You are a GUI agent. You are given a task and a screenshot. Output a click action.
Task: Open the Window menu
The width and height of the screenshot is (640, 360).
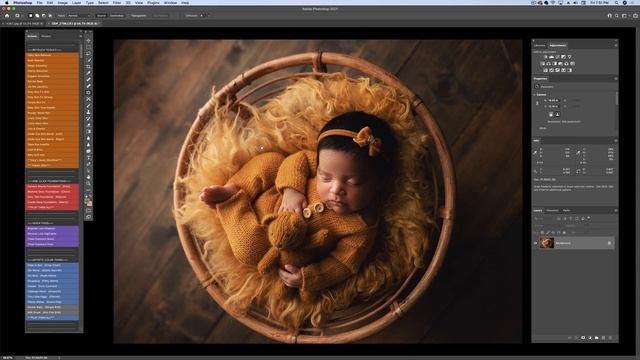[x=171, y=2]
